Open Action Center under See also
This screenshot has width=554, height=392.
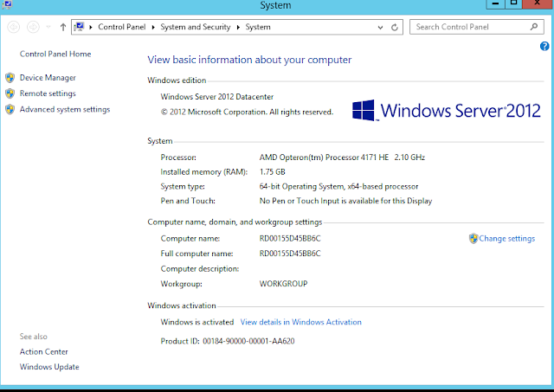44,351
